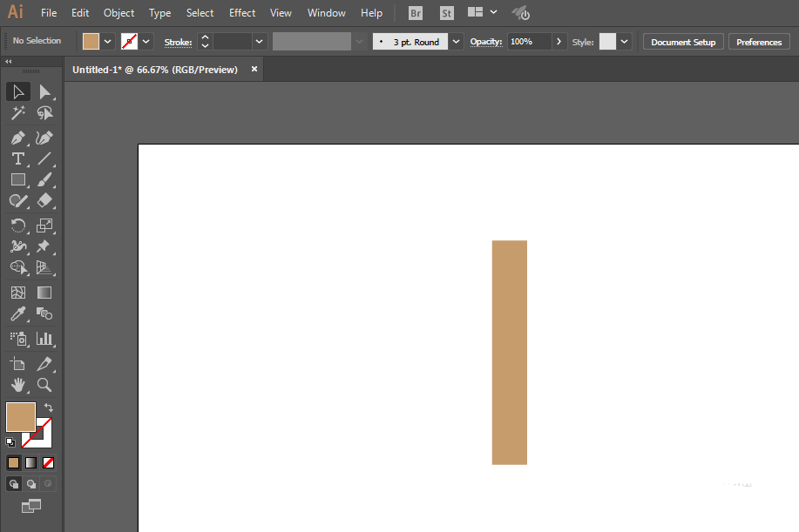Select the Hand tool
Viewport: 799px width, 532px height.
point(18,385)
